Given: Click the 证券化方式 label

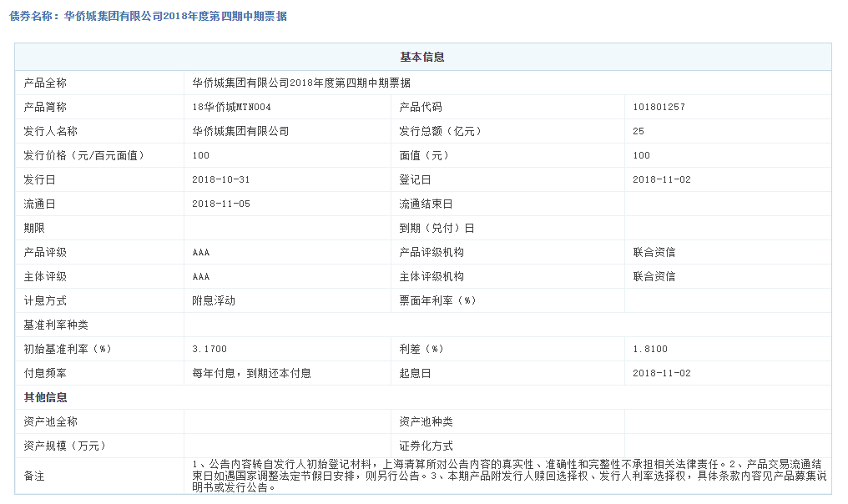Looking at the screenshot, I should coord(427,446).
